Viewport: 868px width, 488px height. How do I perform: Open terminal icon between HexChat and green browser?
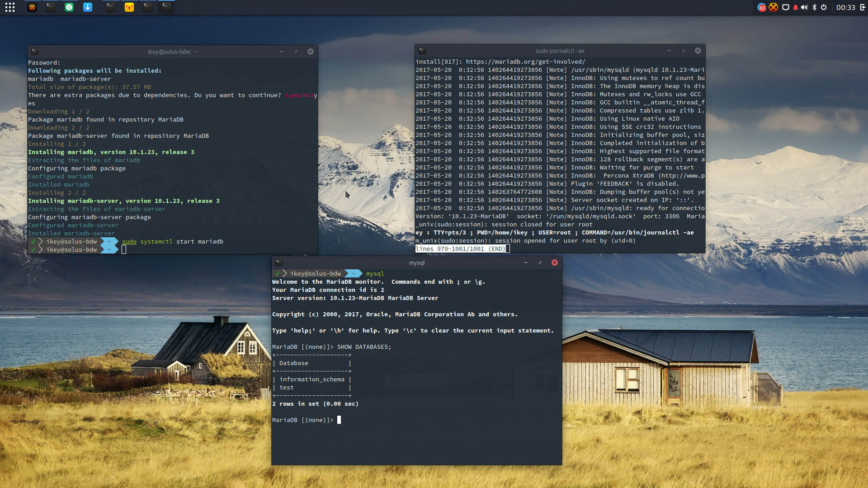pos(51,7)
